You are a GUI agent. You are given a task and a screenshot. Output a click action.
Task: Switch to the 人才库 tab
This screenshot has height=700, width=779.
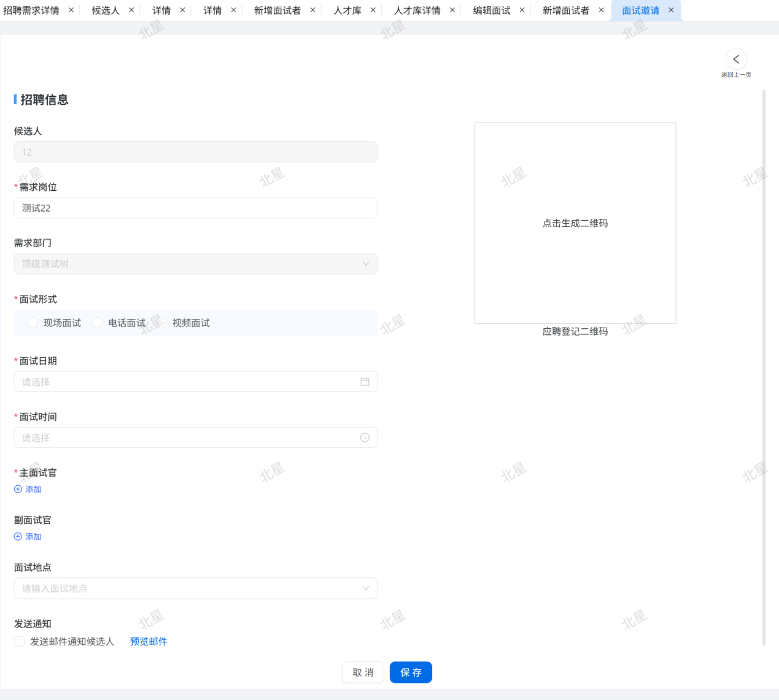(347, 10)
